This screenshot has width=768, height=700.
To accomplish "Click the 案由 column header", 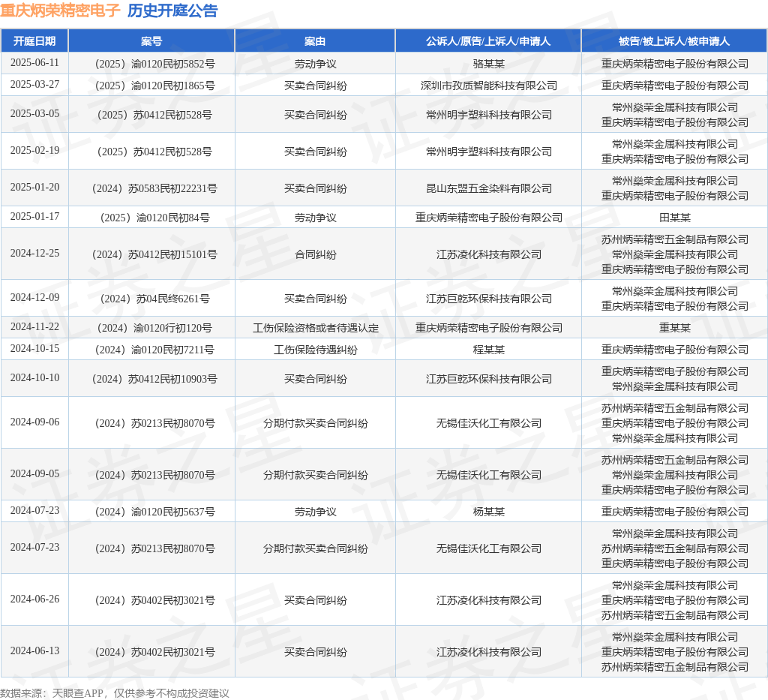I will pyautogui.click(x=315, y=41).
